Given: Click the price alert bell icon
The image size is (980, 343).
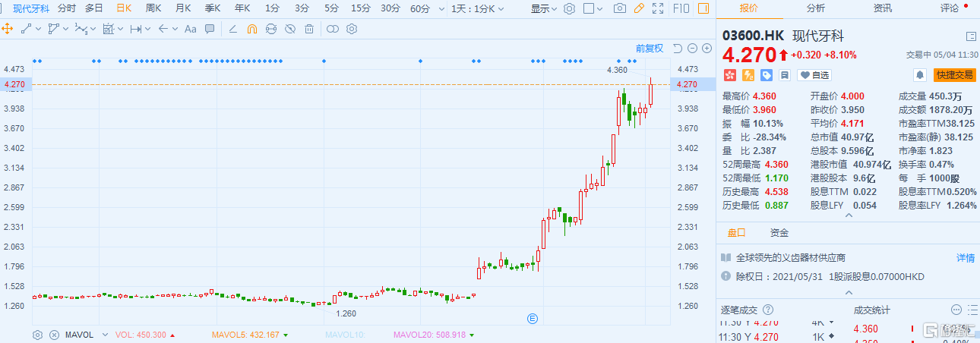Looking at the screenshot, I should tap(920, 75).
